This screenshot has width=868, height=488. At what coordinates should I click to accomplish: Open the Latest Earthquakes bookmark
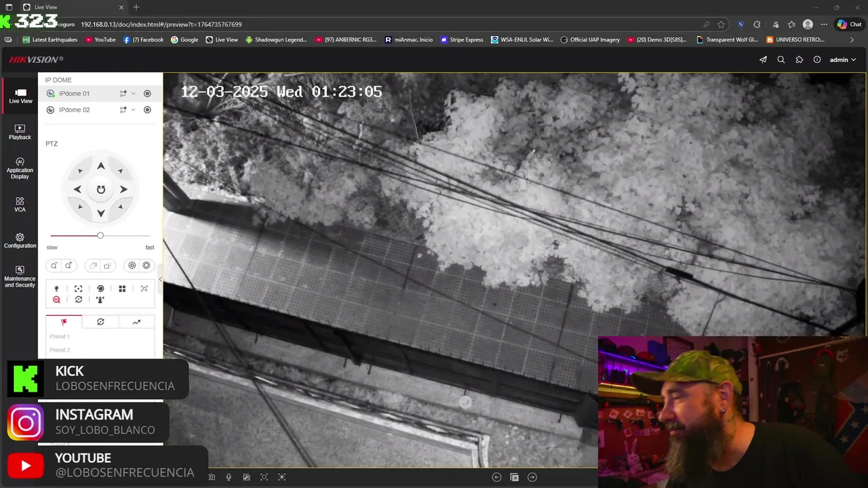(x=50, y=39)
